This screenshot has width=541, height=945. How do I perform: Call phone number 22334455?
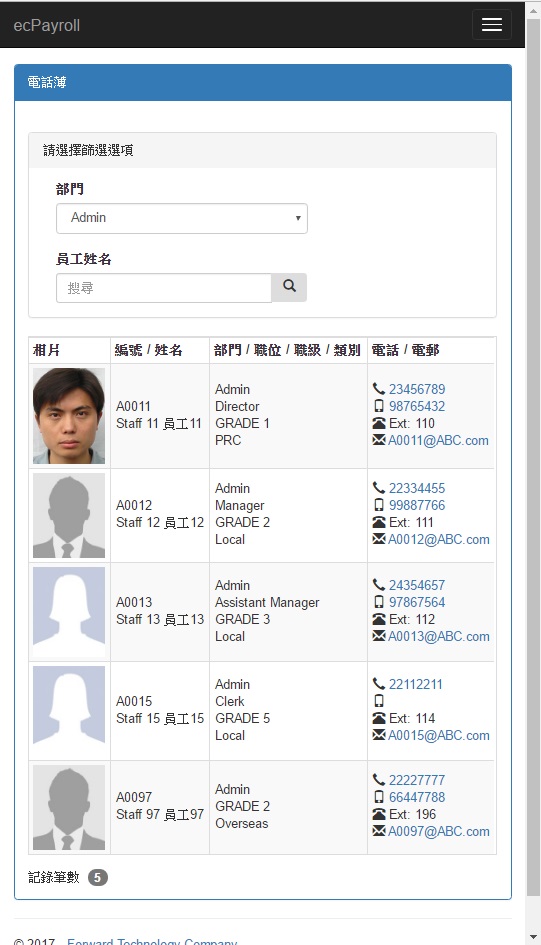tap(417, 488)
